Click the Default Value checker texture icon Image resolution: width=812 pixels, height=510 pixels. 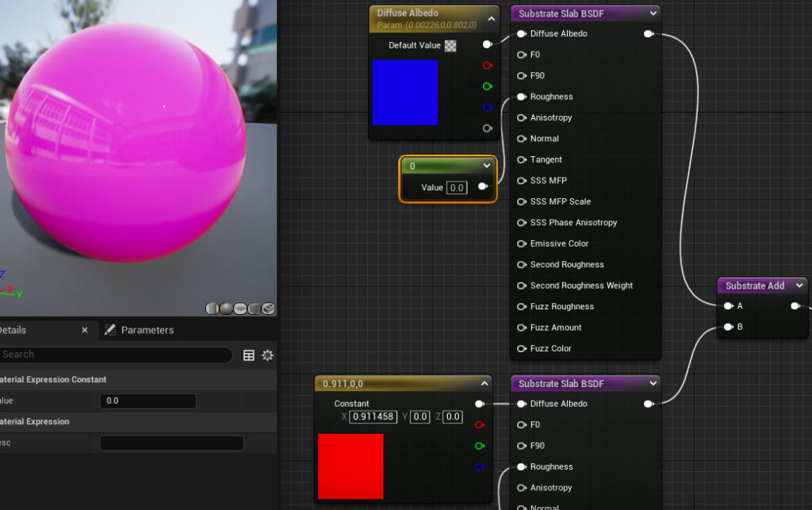[x=450, y=45]
